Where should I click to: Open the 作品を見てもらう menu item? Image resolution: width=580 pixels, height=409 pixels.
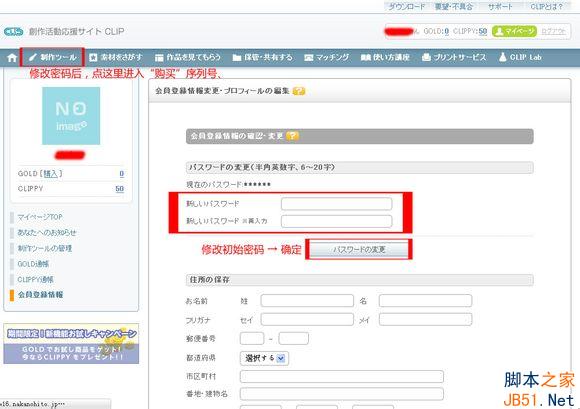click(x=188, y=57)
